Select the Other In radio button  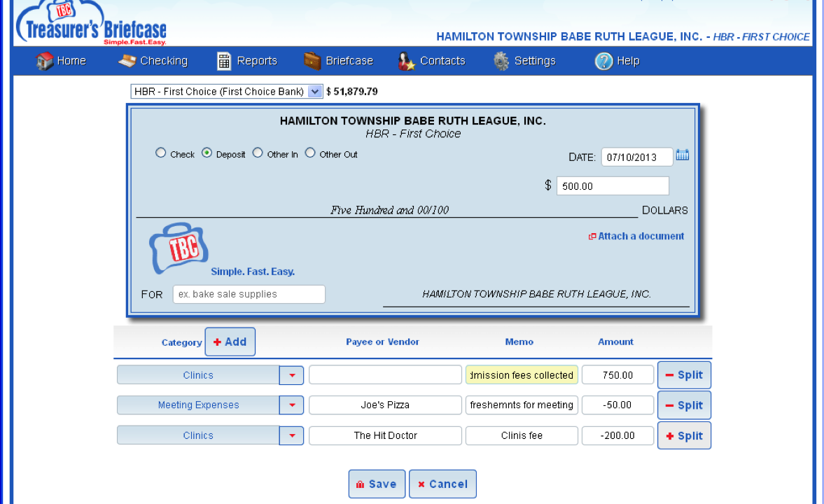pos(258,153)
